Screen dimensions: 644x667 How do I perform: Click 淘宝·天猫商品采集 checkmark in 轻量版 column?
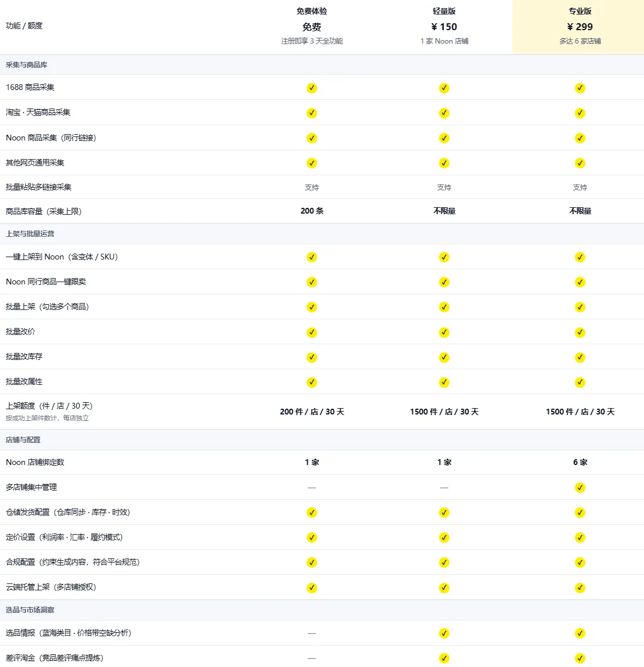(444, 113)
